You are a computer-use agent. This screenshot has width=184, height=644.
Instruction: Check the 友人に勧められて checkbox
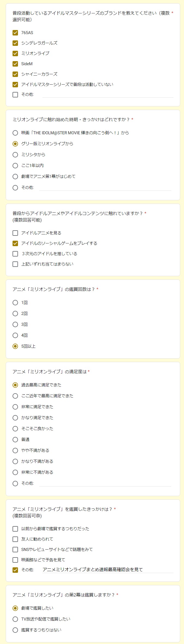click(15, 539)
